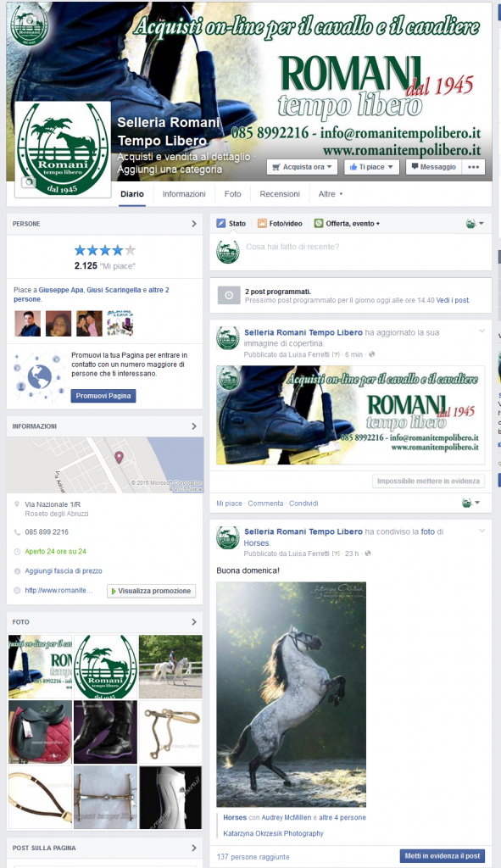The image size is (501, 868).
Task: Open the Ti piace dropdown button
Action: pyautogui.click(x=371, y=167)
